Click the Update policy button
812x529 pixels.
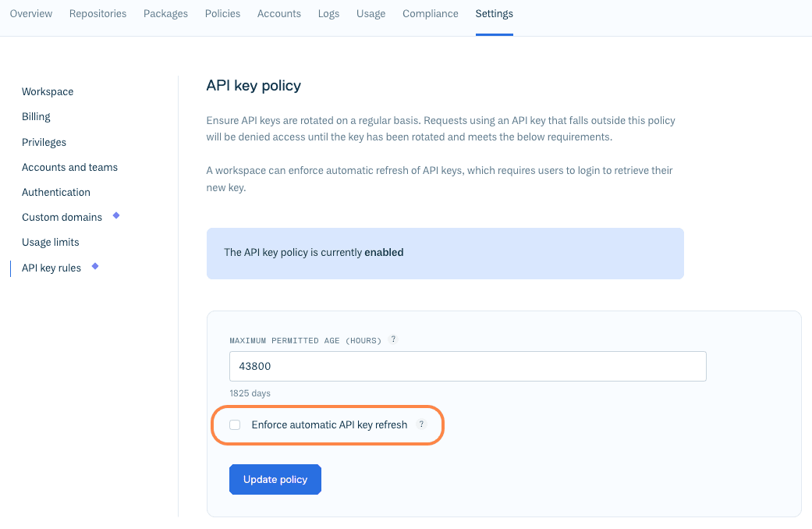pyautogui.click(x=275, y=479)
